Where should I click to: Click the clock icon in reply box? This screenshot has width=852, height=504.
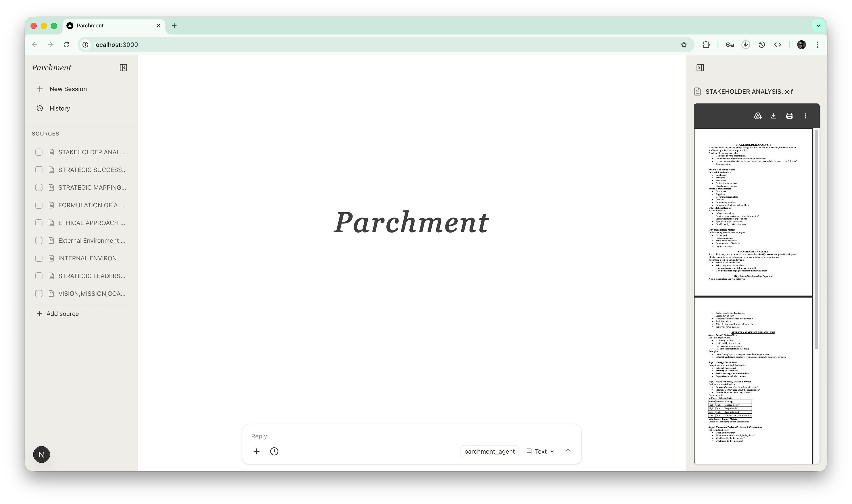274,451
